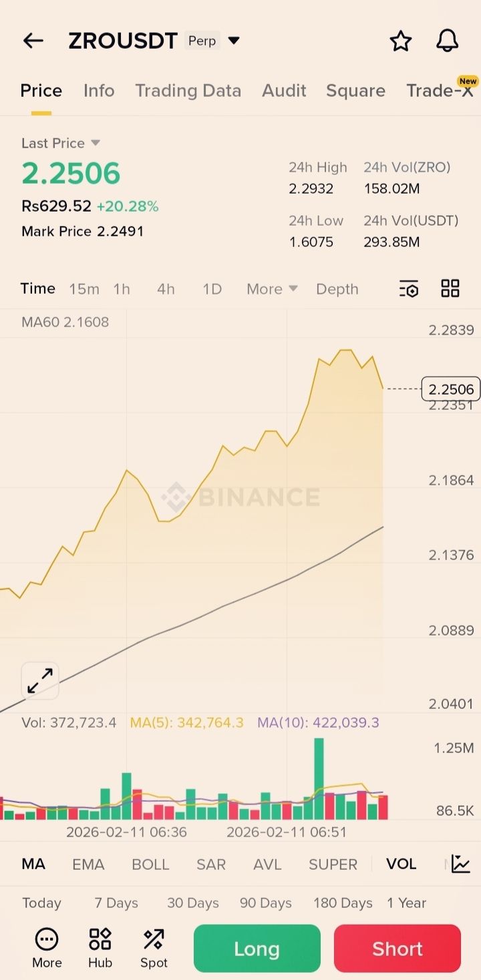Toggle the MA indicator
The height and width of the screenshot is (980, 481).
(x=33, y=864)
